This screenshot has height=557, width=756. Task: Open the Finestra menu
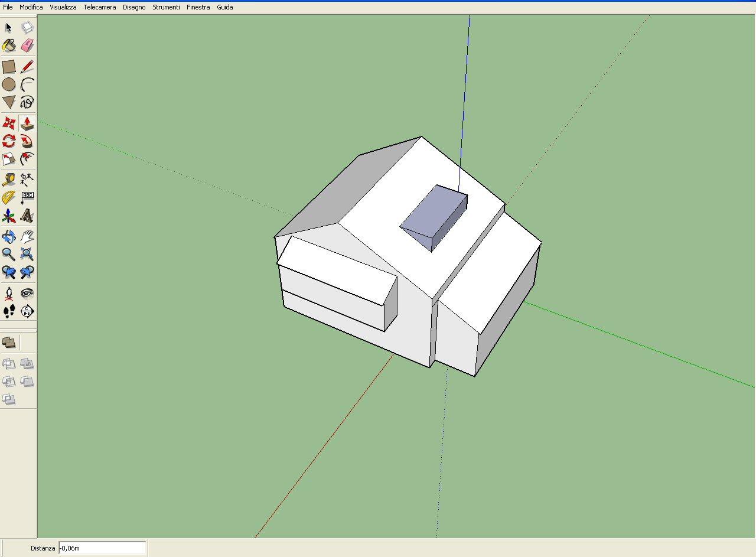point(198,7)
